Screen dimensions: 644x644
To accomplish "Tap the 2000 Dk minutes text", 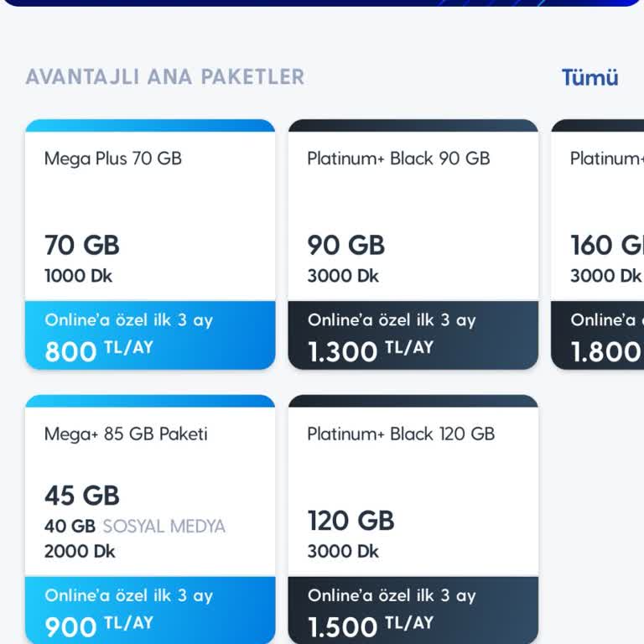I will (x=80, y=552).
